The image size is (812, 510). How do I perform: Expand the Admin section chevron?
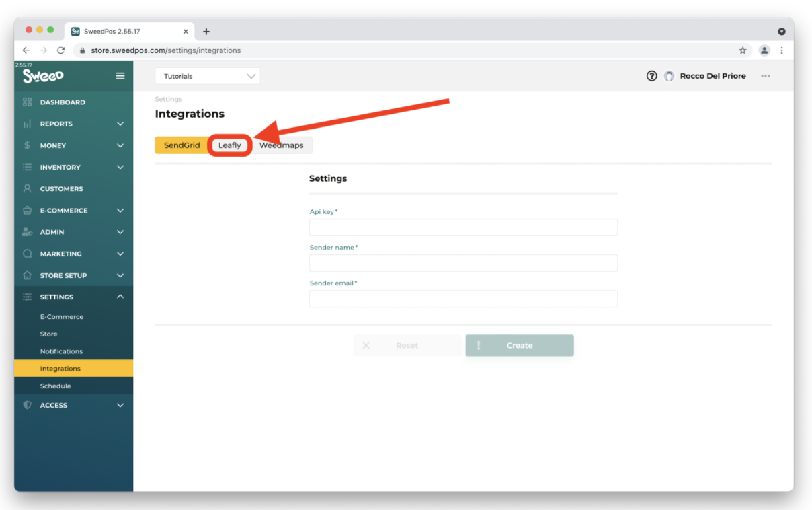pyautogui.click(x=120, y=232)
